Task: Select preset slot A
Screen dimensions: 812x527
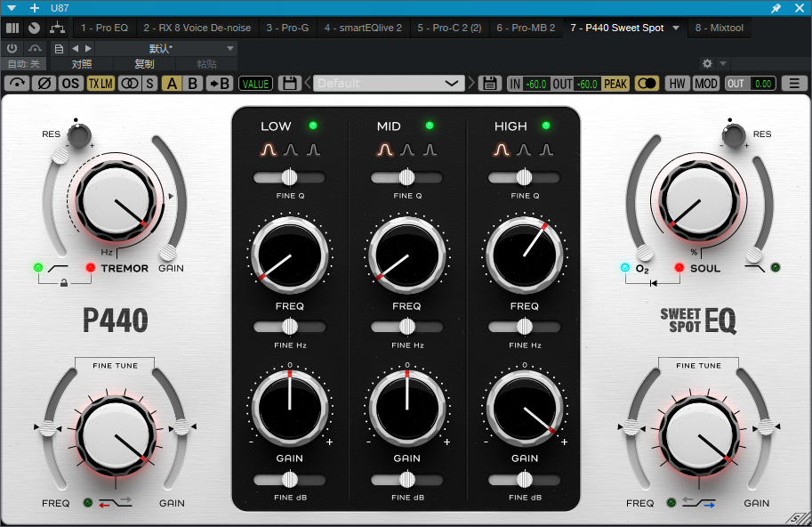Action: 172,84
